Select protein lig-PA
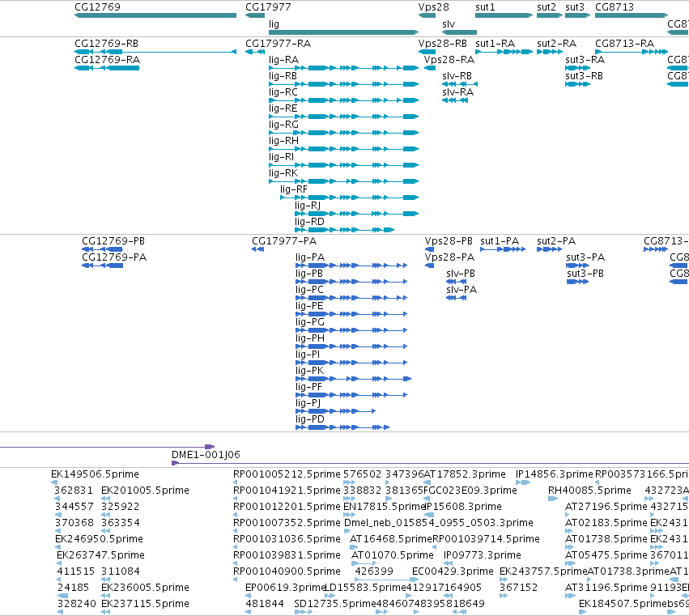 [x=351, y=266]
